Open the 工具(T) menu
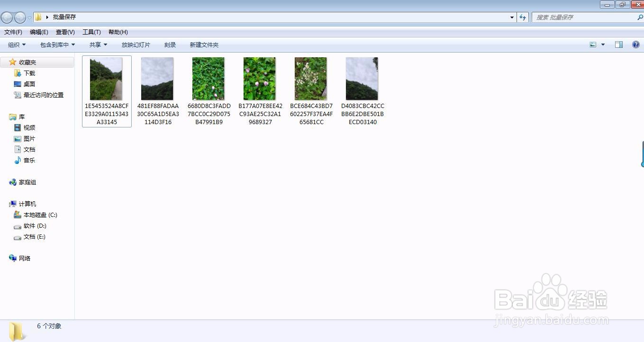The width and height of the screenshot is (644, 342). point(91,32)
